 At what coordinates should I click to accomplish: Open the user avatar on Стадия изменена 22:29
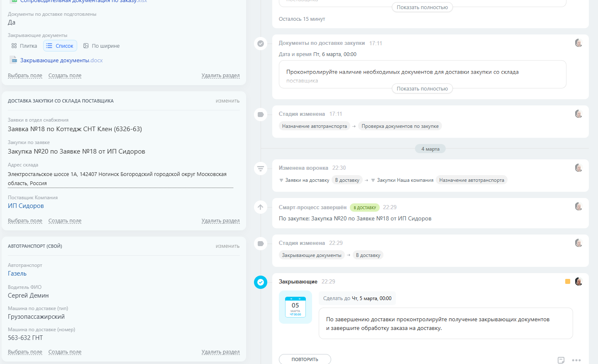point(579,243)
